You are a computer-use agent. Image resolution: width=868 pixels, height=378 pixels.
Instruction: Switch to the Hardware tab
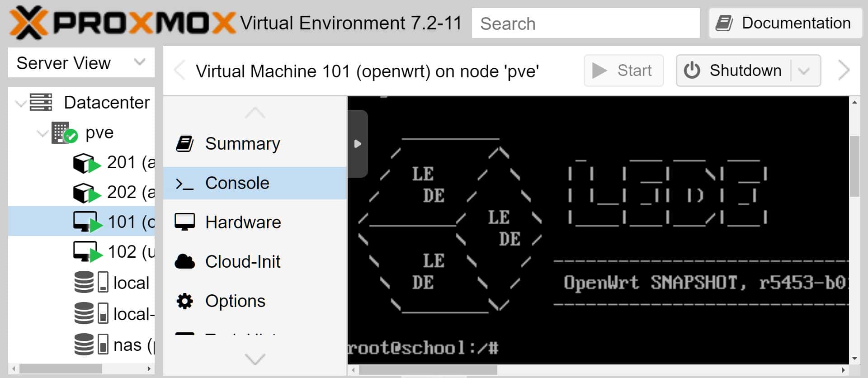click(243, 222)
